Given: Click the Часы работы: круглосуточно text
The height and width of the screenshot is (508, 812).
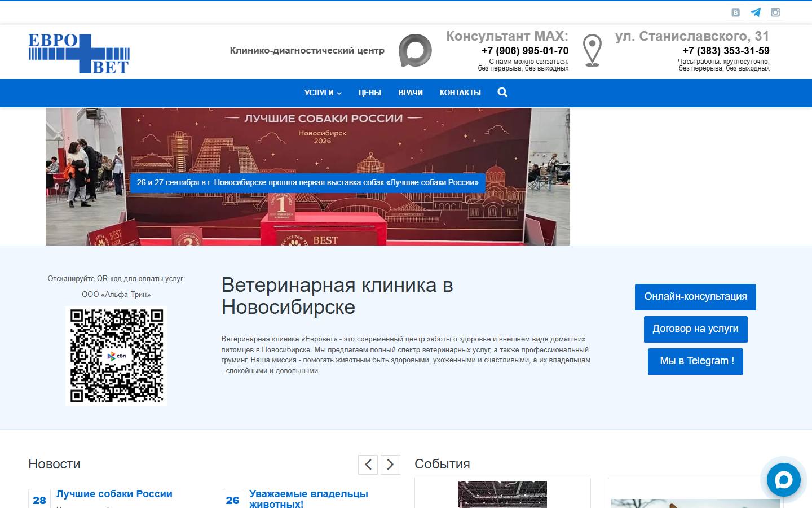Looking at the screenshot, I should point(724,62).
